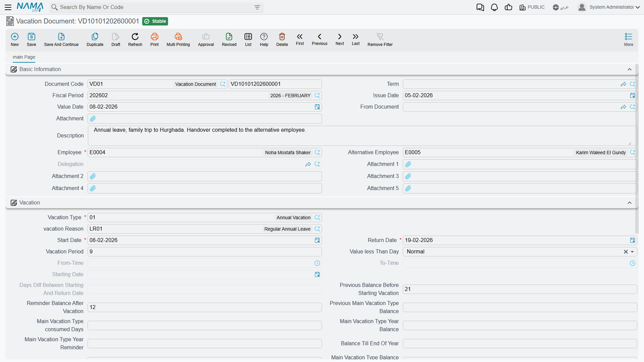Clear the Normal value selection
This screenshot has height=362, width=644.
pos(626,252)
